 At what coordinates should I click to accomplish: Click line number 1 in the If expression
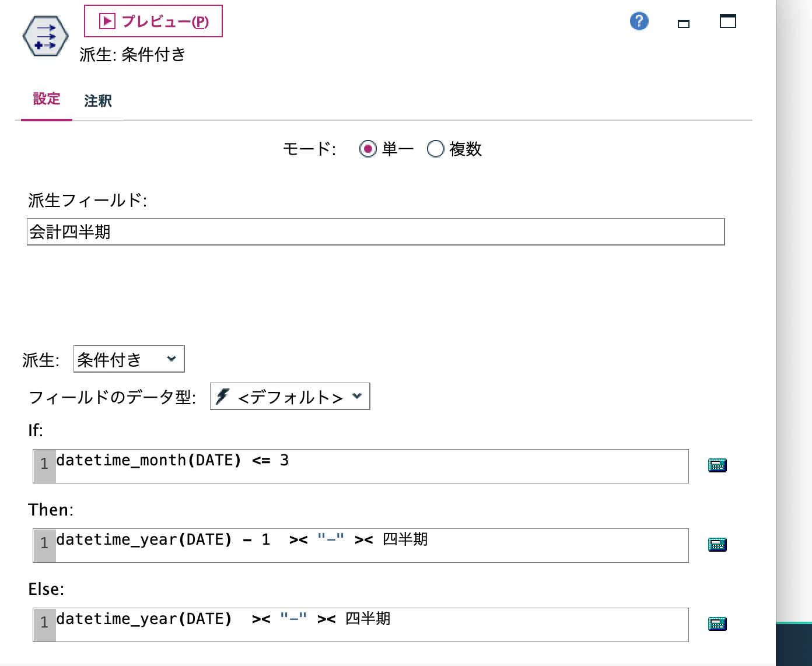44,465
